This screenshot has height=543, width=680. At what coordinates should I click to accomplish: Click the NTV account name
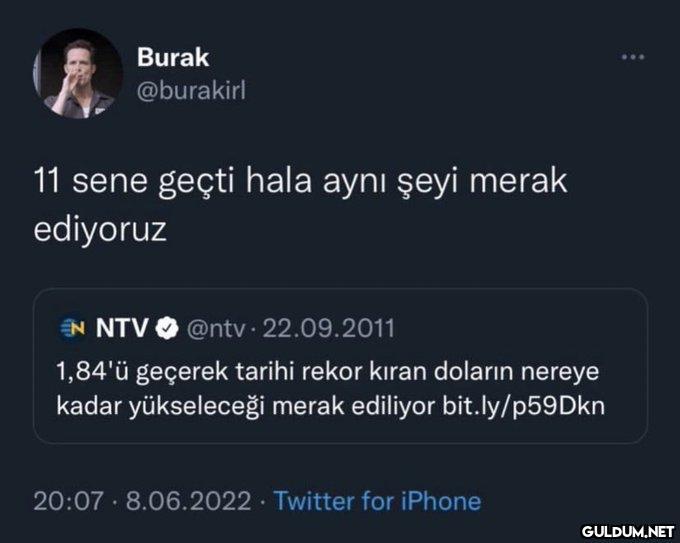122,328
